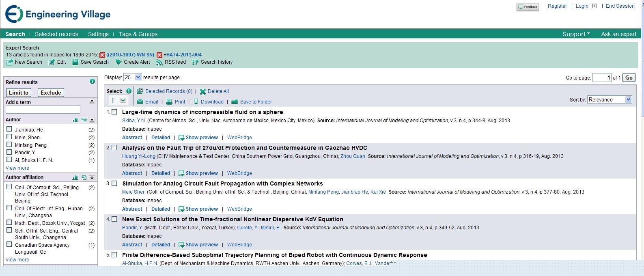Screen dimensions: 644x276
Task: Click the Add a term input field
Action: pos(43,110)
